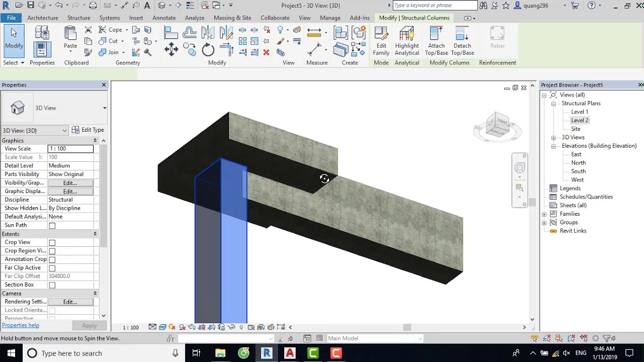
Task: Select the Rotate tool
Action: [208, 49]
